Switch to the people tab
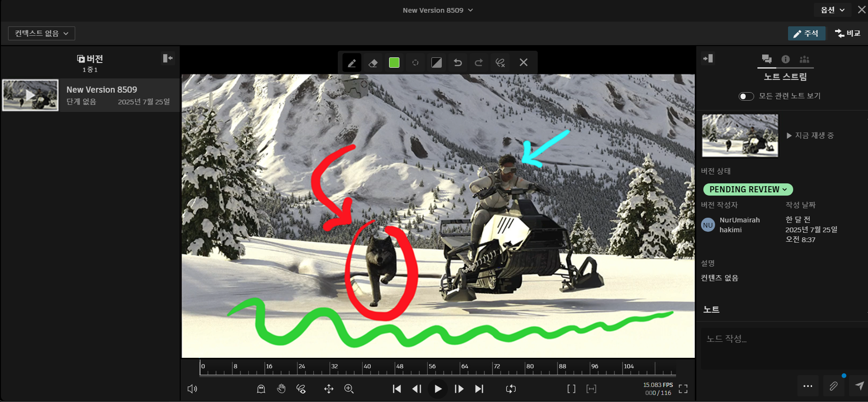This screenshot has height=402, width=868. coord(804,59)
